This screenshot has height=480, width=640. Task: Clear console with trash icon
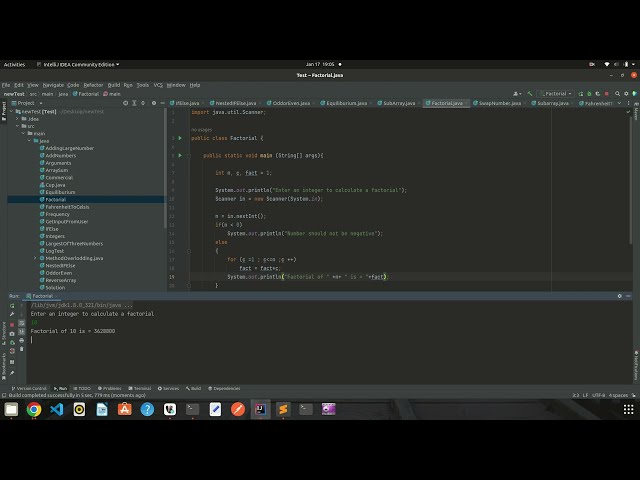coord(22,349)
